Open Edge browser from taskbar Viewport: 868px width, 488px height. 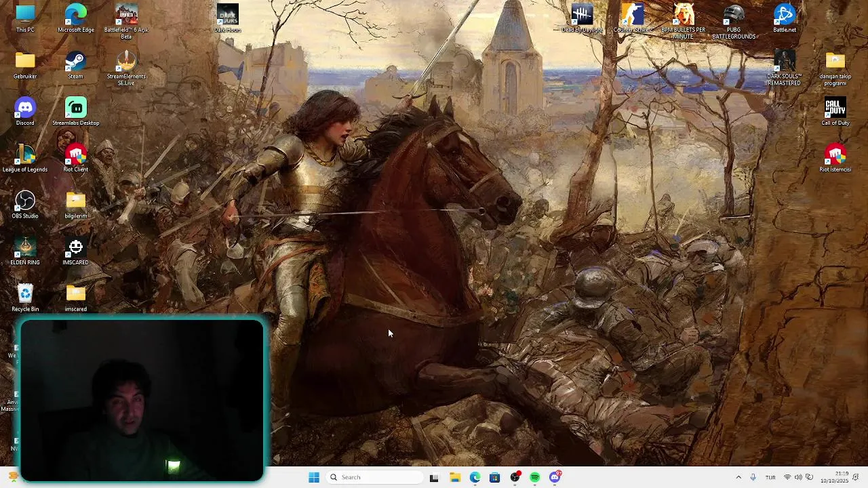[x=475, y=477]
